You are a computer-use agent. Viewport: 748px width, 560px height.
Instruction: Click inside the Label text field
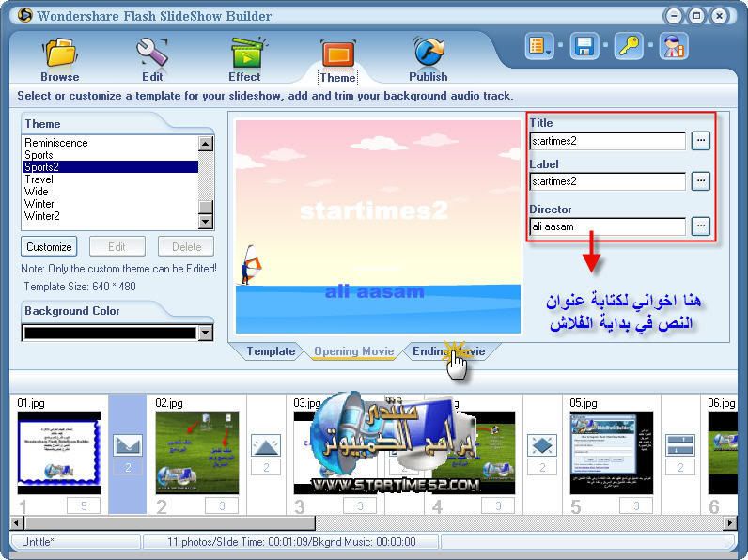[x=608, y=181]
